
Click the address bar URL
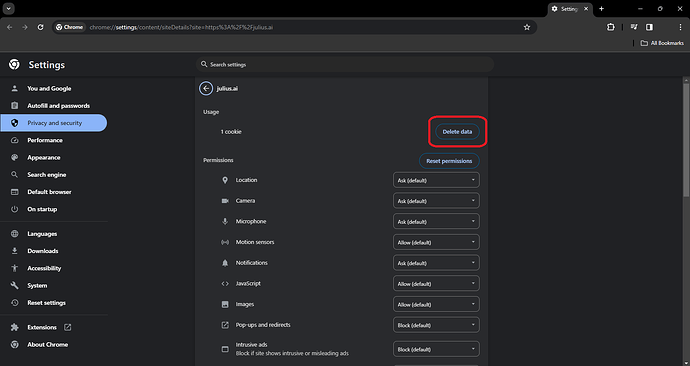click(x=181, y=27)
